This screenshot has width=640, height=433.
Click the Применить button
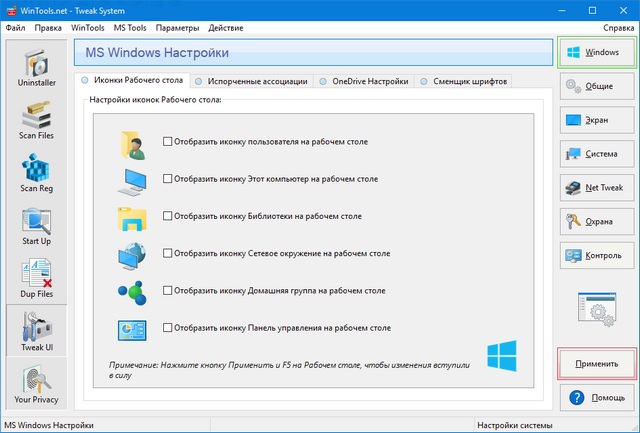pos(597,365)
